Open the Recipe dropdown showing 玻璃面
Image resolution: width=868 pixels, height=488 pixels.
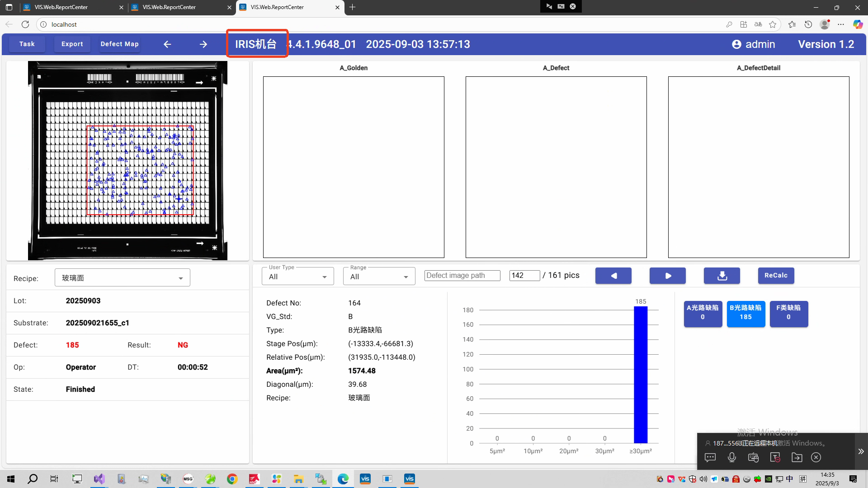pyautogui.click(x=122, y=278)
